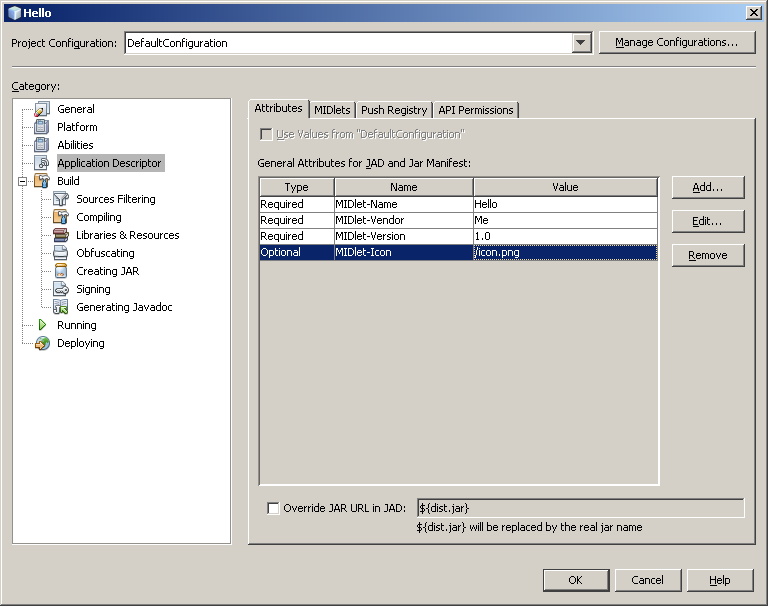768x606 pixels.
Task: Select the MIDlet-Icon table cell
Action: (x=404, y=252)
